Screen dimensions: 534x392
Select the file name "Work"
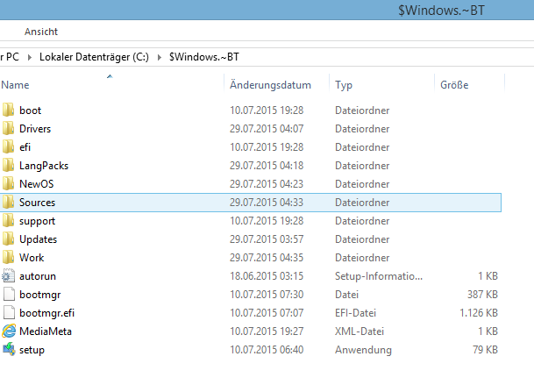click(32, 258)
